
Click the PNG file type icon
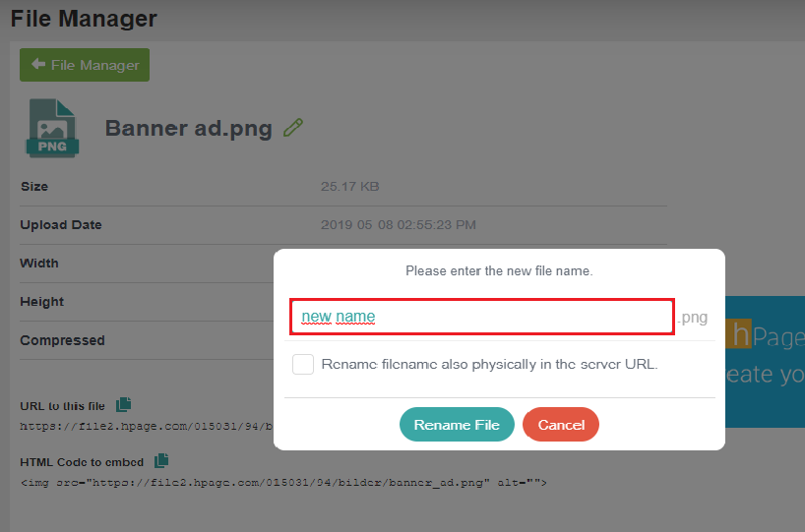52,128
